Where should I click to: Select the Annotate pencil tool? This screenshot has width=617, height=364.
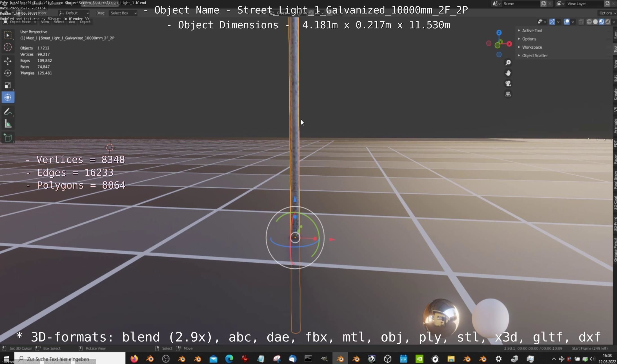[8, 112]
